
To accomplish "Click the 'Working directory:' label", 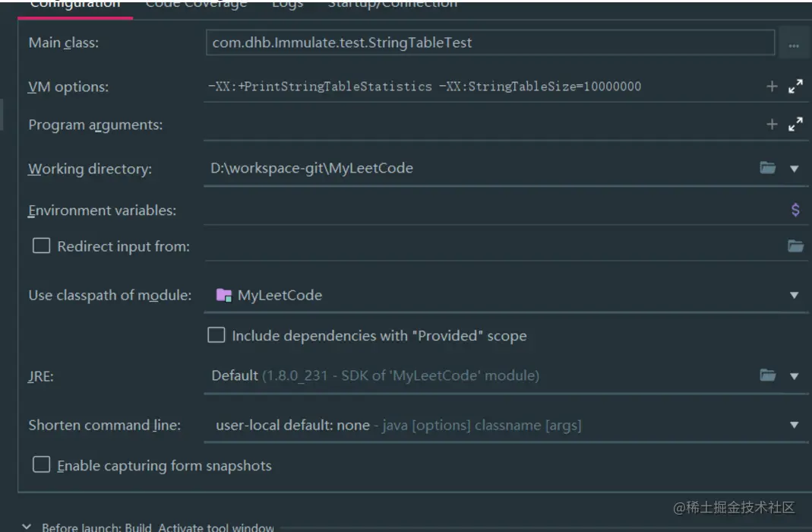I will pos(90,169).
